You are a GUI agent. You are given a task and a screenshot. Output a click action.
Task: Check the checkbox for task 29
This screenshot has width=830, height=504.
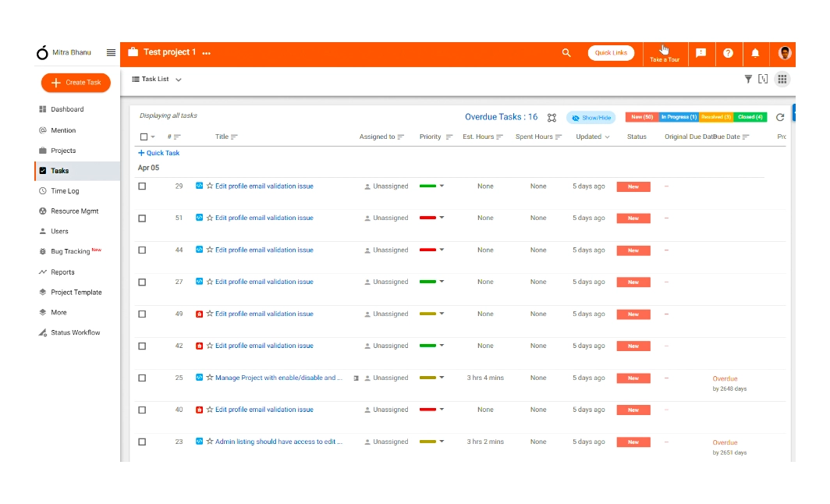(x=142, y=186)
